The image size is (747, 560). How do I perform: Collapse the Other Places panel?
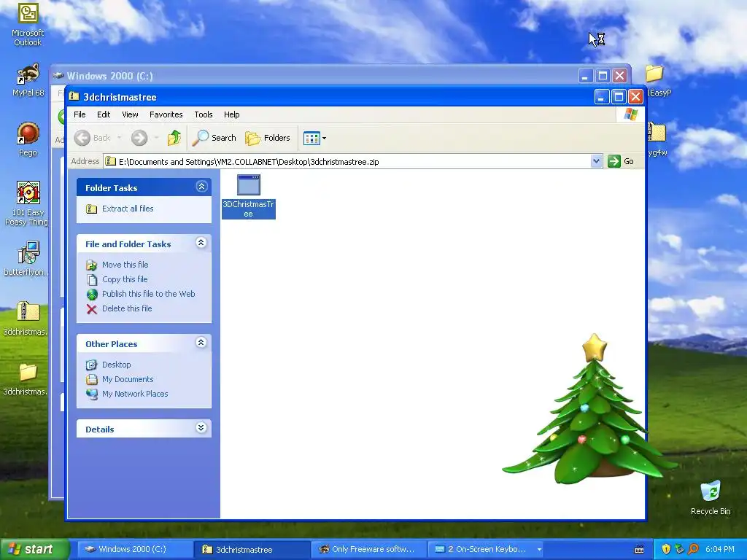201,343
